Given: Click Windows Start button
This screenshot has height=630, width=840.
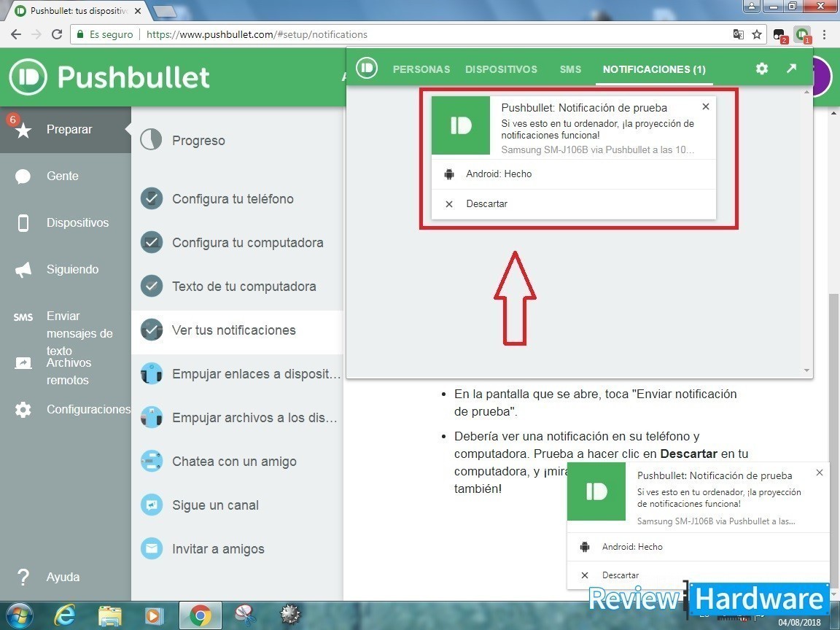Looking at the screenshot, I should [x=19, y=615].
